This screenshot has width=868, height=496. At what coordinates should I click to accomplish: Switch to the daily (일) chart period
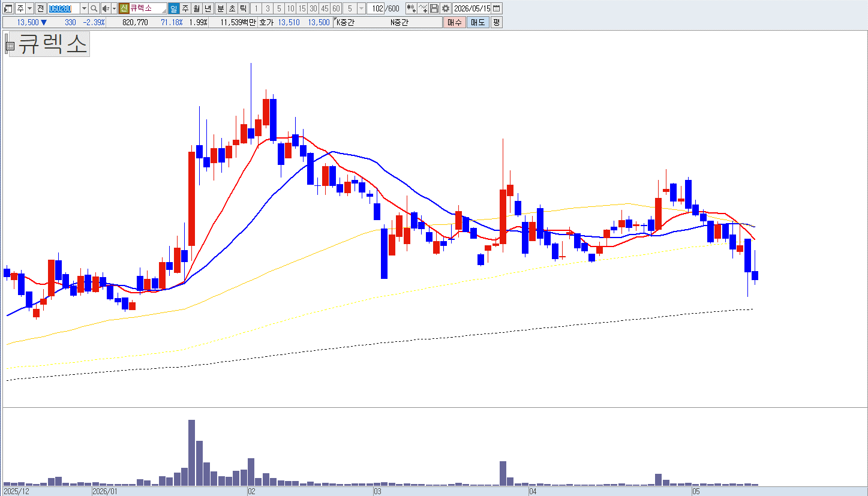point(173,8)
